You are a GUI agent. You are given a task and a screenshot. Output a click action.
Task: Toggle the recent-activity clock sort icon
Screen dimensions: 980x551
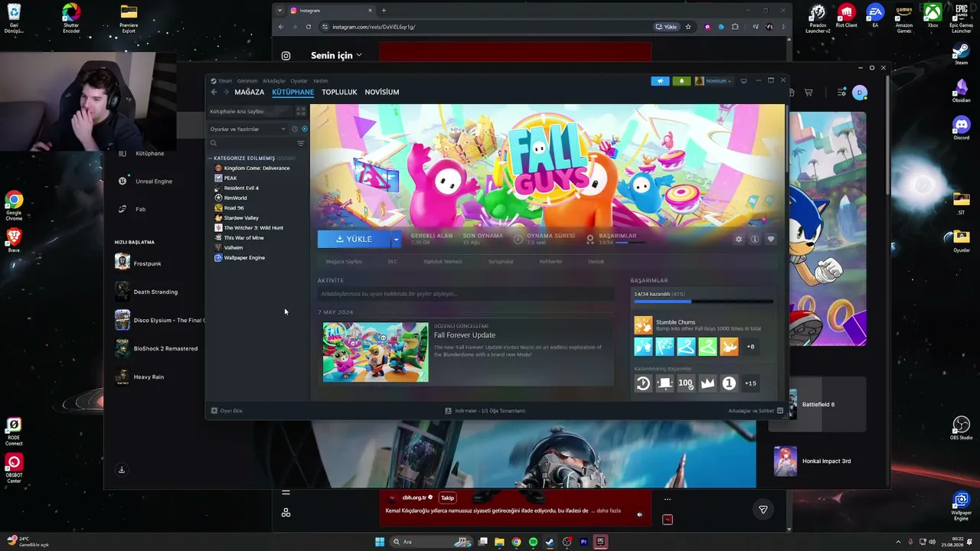[295, 129]
